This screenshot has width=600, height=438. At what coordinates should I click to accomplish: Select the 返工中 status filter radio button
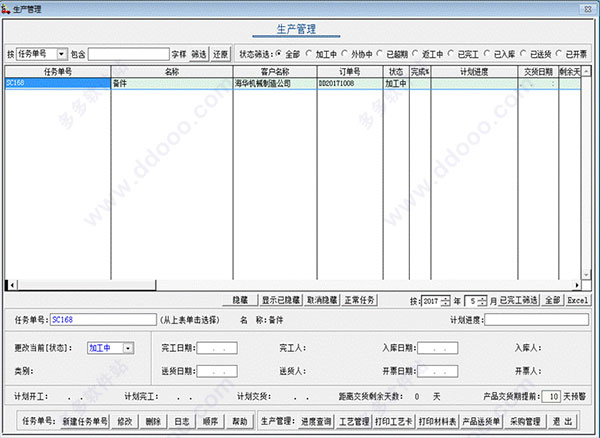point(415,54)
